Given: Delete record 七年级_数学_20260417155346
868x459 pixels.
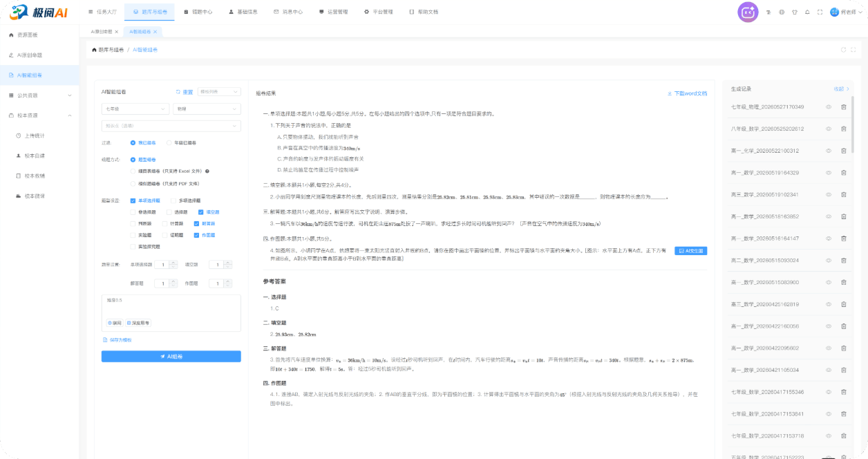Looking at the screenshot, I should pyautogui.click(x=843, y=392).
